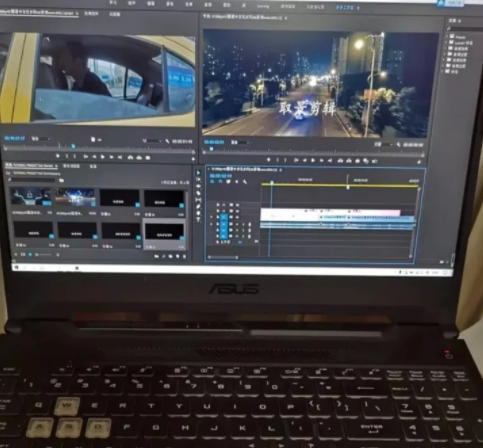Select the Slip tool
The width and height of the screenshot is (483, 448).
pos(199,200)
